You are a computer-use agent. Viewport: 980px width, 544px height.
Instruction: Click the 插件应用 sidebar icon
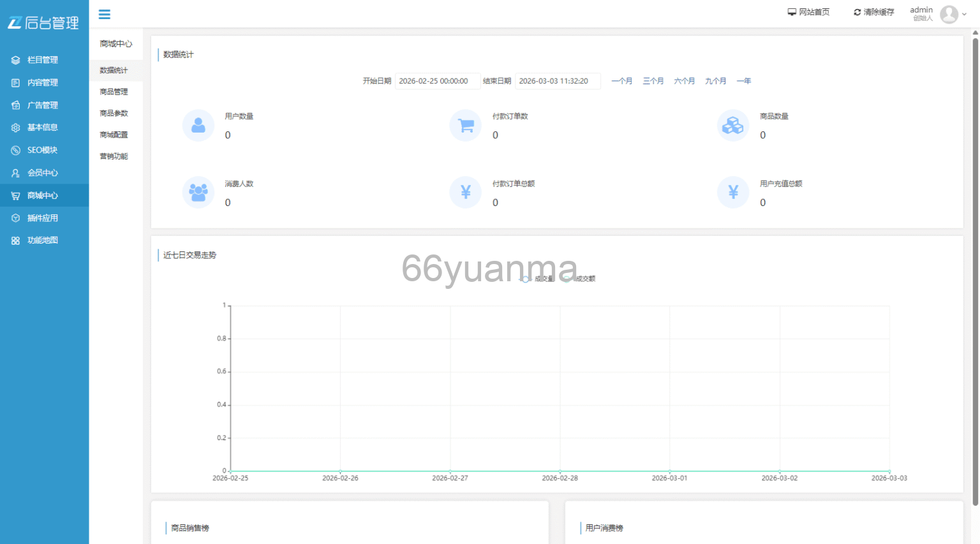click(15, 218)
